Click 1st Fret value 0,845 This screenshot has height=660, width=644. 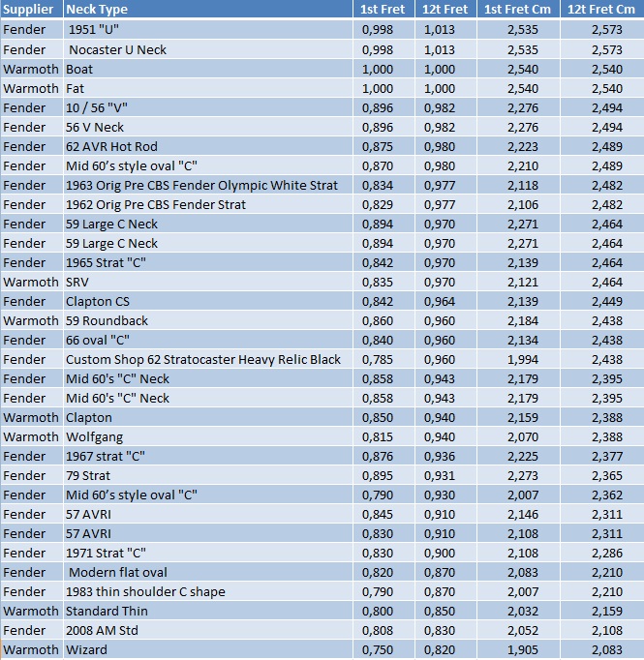(x=383, y=515)
